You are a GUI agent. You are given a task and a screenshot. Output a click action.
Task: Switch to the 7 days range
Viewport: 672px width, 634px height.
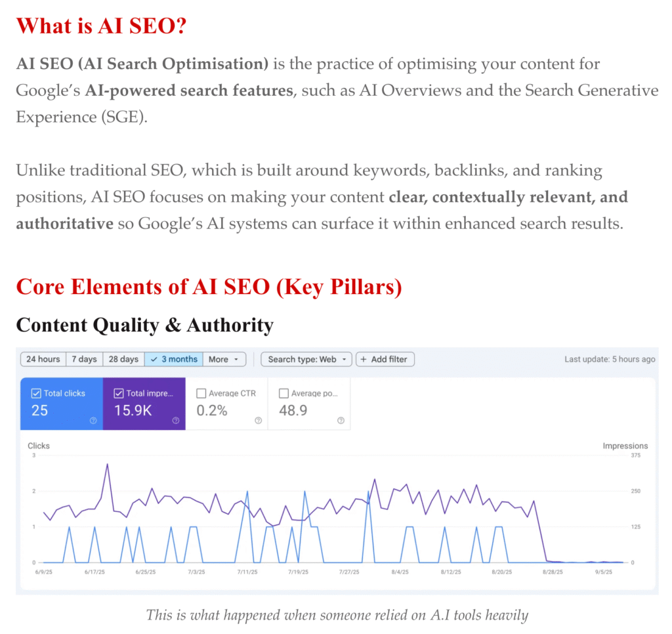84,360
